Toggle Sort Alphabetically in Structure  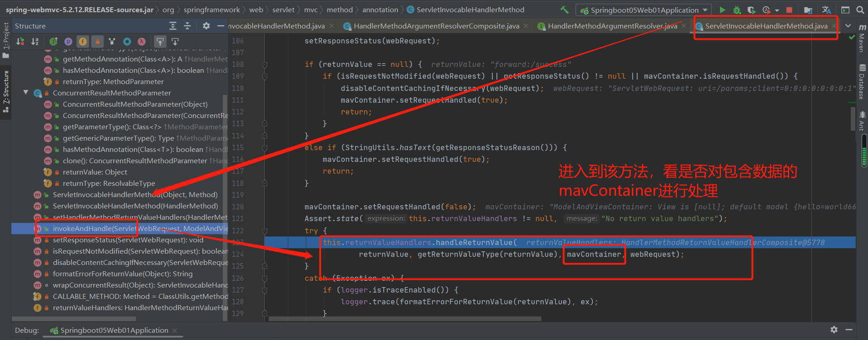pos(35,42)
